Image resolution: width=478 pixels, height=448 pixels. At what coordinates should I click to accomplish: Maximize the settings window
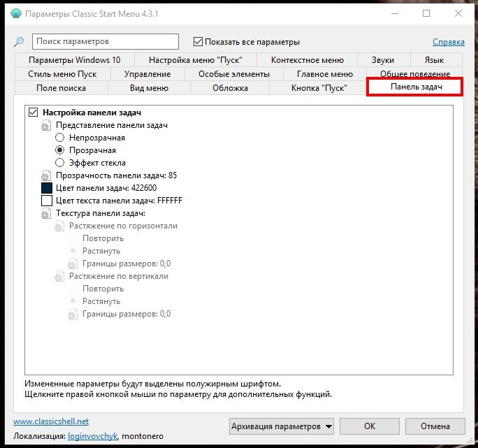click(426, 13)
